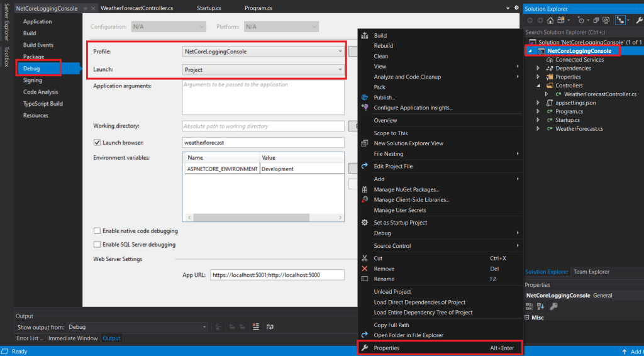
Task: Click the Alphabetical sort icon in Properties panel
Action: pyautogui.click(x=540, y=306)
